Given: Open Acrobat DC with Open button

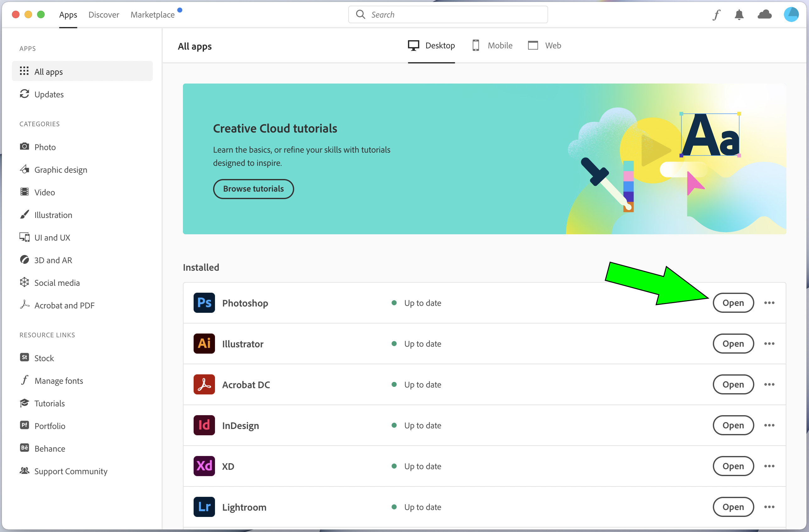Looking at the screenshot, I should tap(733, 384).
